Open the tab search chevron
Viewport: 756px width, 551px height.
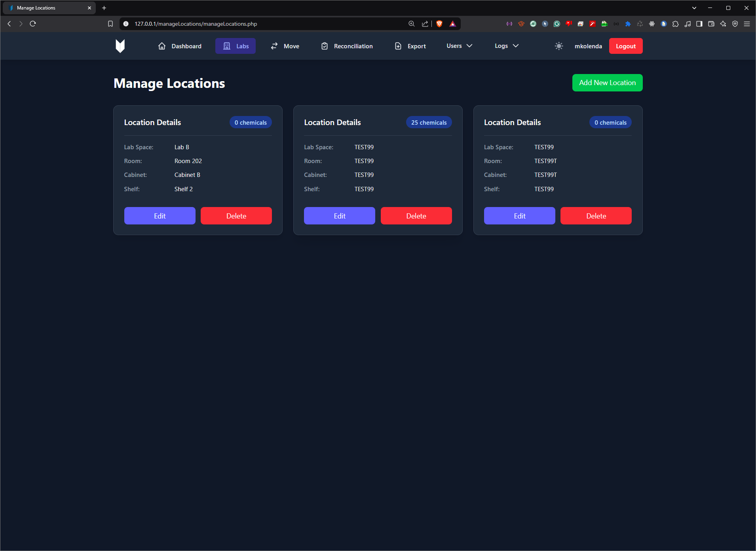694,8
